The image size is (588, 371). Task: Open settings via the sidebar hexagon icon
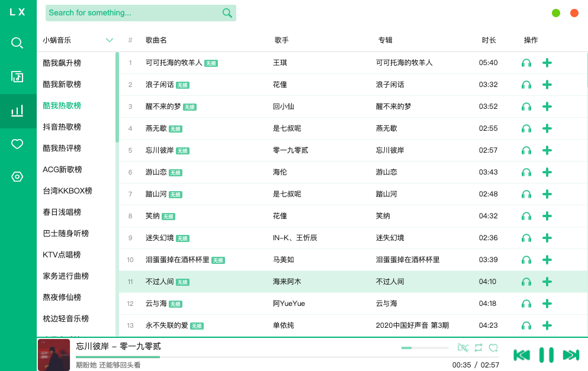pos(17,176)
